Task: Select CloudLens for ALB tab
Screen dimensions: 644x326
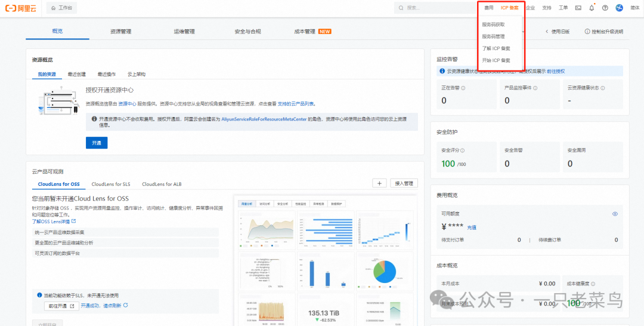Action: 162,184
